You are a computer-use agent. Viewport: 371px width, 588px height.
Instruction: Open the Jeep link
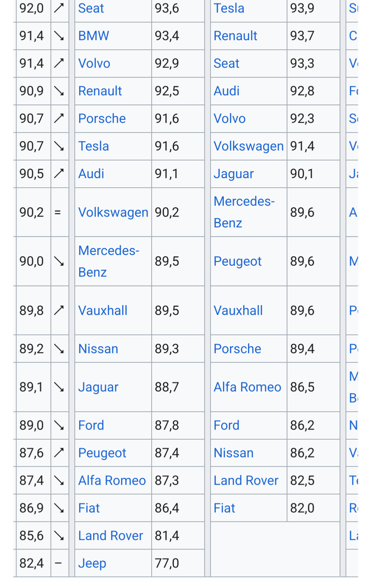click(92, 563)
